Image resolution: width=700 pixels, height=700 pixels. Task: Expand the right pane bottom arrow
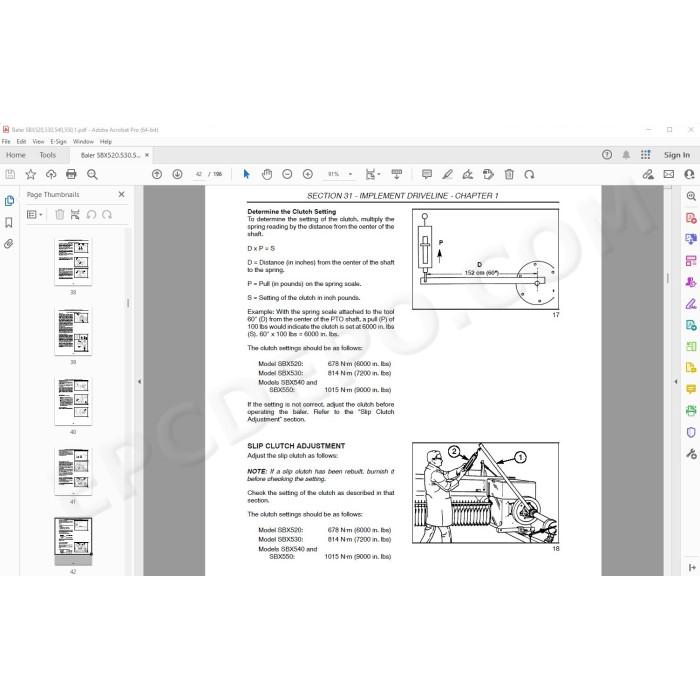pyautogui.click(x=692, y=567)
